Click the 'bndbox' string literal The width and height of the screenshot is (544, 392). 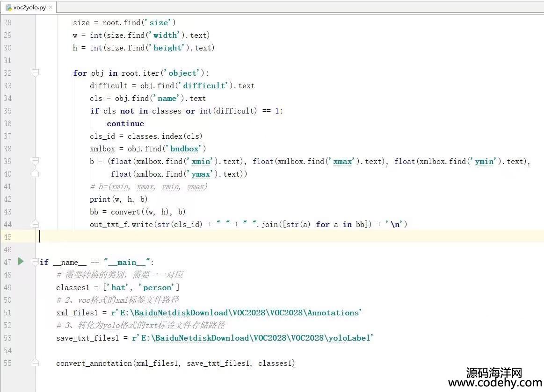click(x=184, y=149)
